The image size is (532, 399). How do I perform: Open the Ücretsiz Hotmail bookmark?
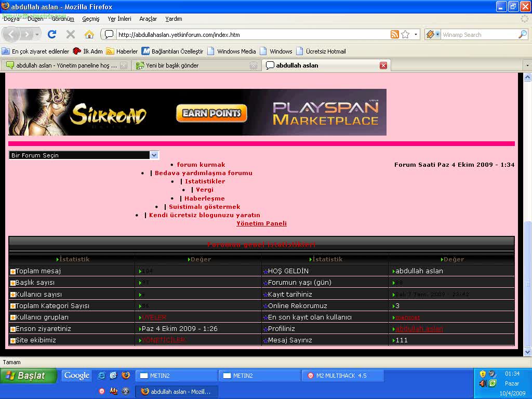(x=321, y=51)
